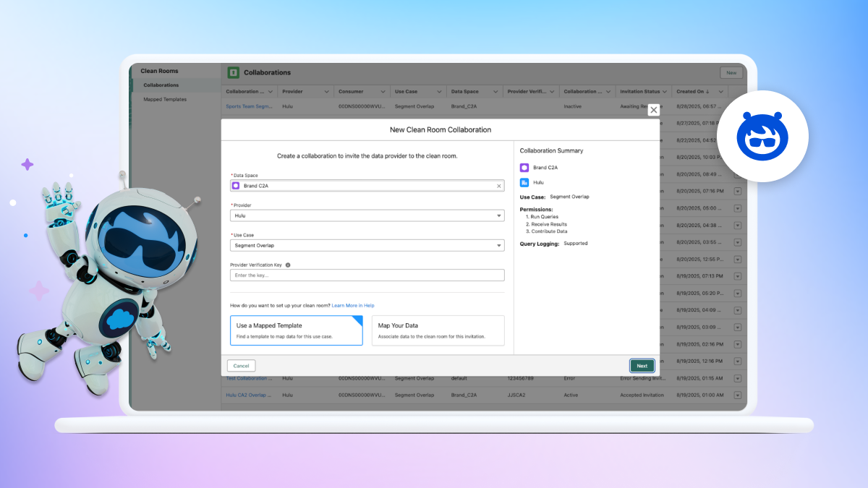Viewport: 868px width, 488px height.
Task: Click the Agentforce mascot icon
Action: click(x=763, y=136)
